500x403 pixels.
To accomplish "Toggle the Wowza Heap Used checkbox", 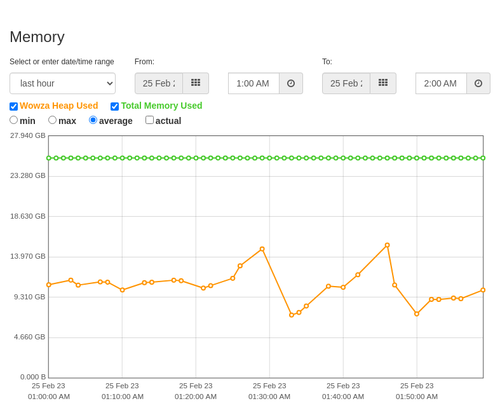I will point(14,106).
